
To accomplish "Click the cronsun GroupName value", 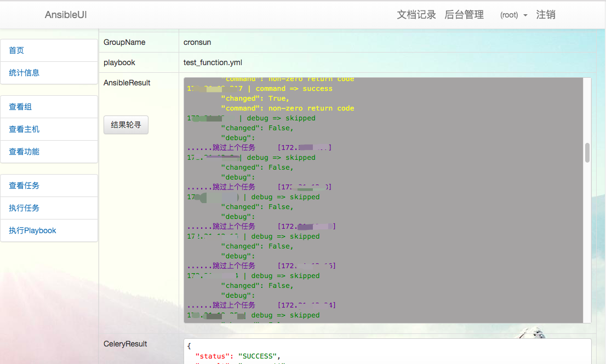I will [x=197, y=42].
